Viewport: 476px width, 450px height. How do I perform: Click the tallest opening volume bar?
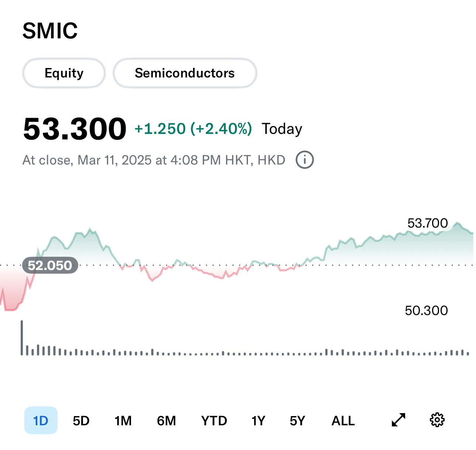[22, 337]
